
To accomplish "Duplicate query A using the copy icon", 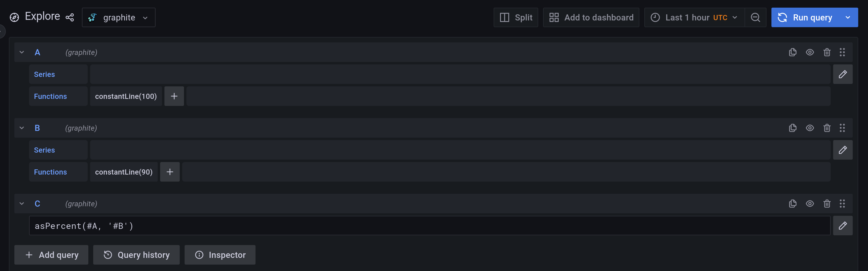I will [793, 52].
